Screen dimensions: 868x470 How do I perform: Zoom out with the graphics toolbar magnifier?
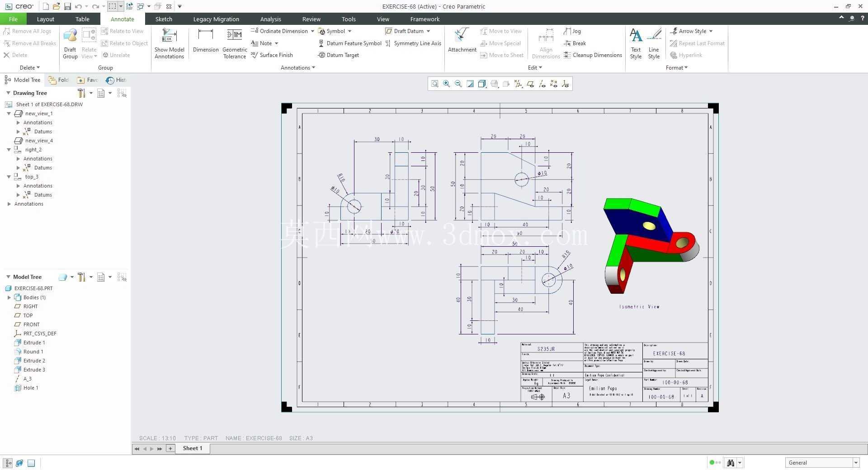click(x=458, y=84)
